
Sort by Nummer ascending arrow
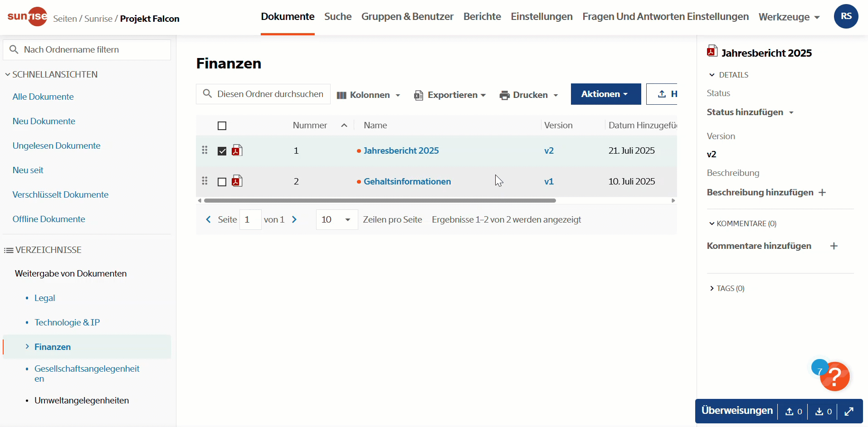[344, 126]
